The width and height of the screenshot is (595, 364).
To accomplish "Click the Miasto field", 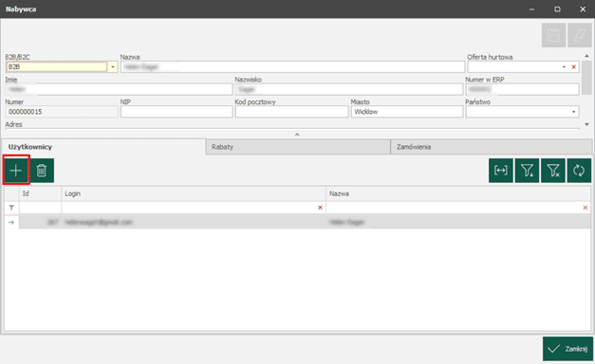I will click(407, 112).
